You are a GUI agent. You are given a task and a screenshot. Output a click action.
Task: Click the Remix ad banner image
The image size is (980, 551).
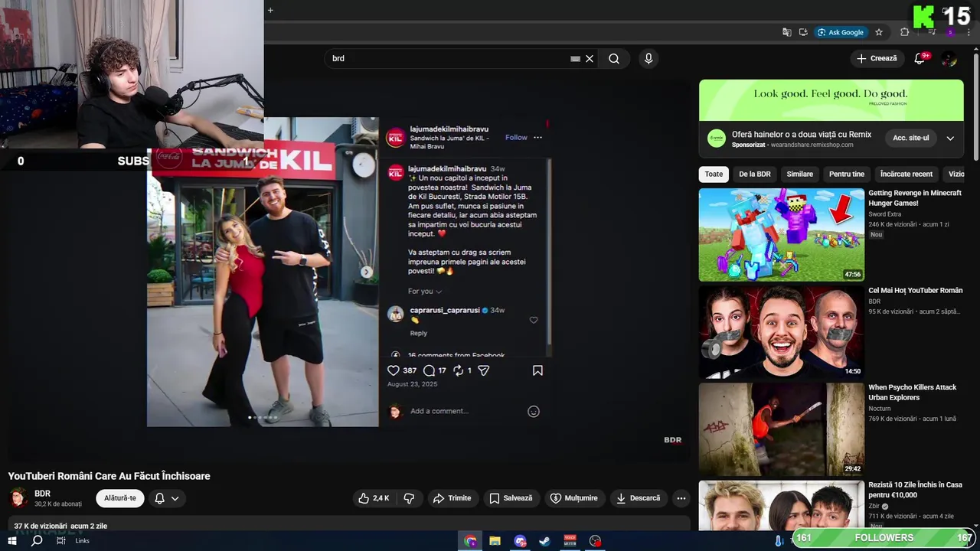point(831,99)
